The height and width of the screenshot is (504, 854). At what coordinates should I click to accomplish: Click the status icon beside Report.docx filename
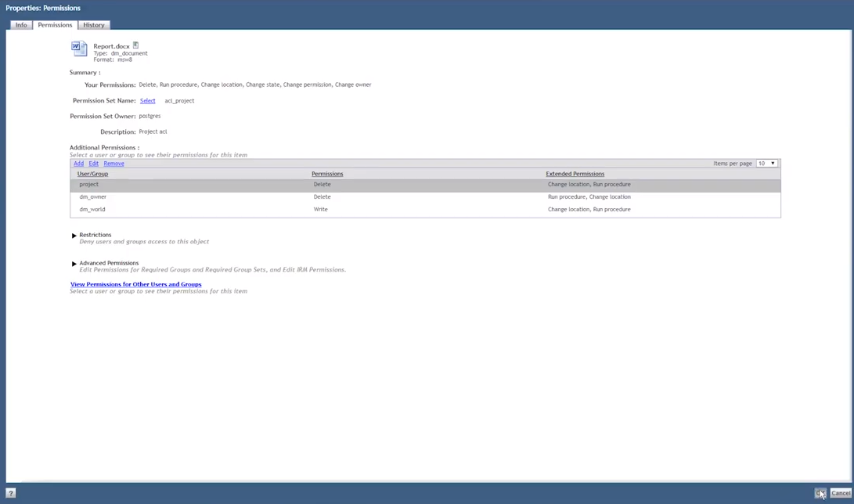pos(135,45)
